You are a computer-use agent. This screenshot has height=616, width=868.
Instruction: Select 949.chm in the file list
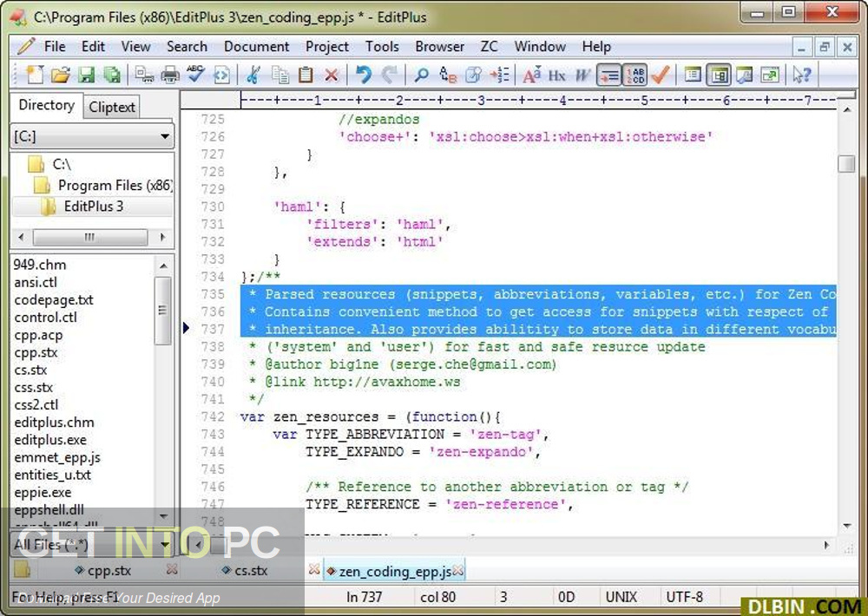(40, 265)
